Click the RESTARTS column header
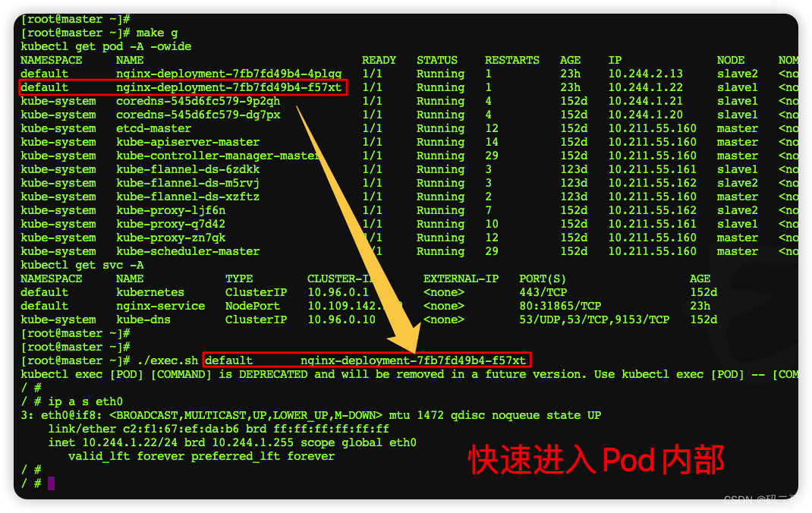The image size is (812, 513). 511,60
